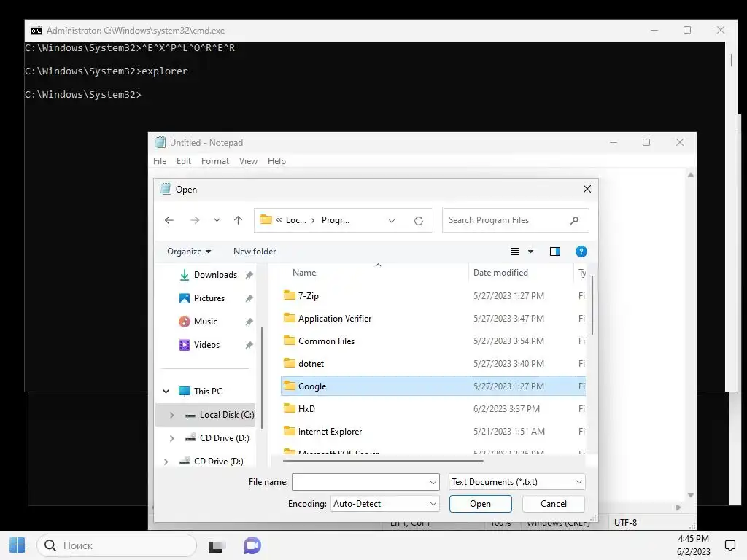This screenshot has width=747, height=560.
Task: Open Notepad's File menu
Action: [160, 161]
